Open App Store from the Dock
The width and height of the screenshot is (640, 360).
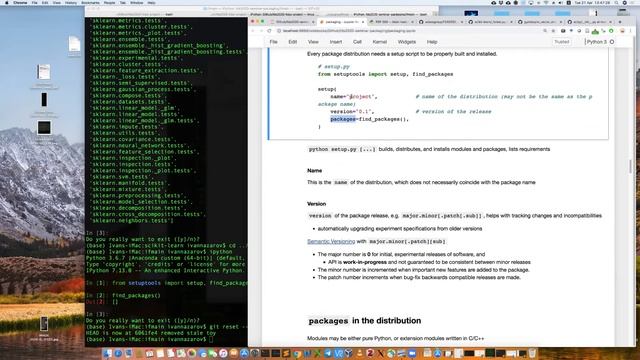pyautogui.click(x=244, y=353)
